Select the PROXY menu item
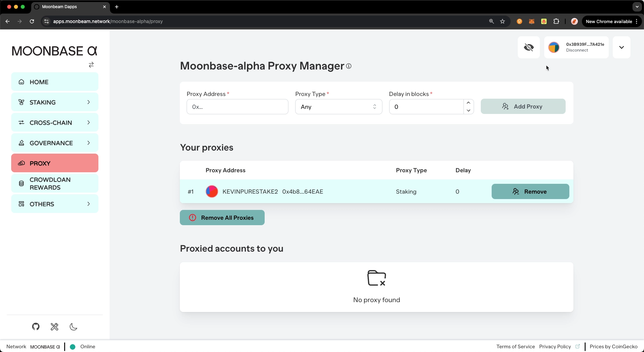 (55, 163)
